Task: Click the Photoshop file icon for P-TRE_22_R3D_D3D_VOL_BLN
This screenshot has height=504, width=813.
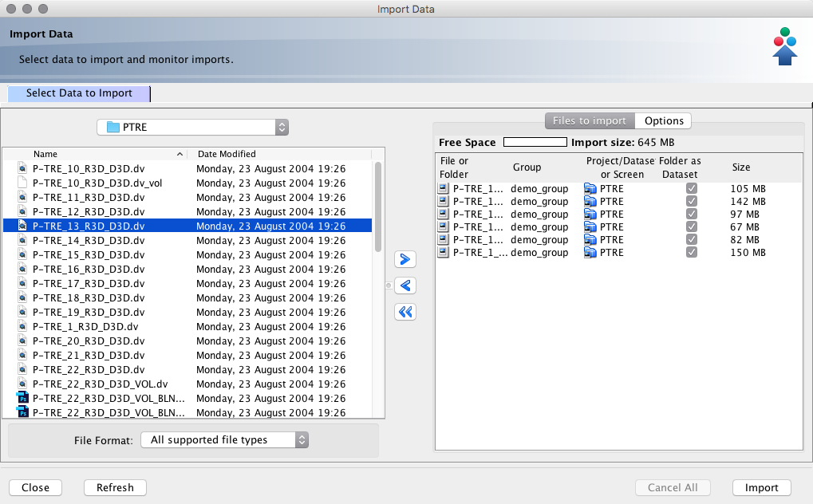Action: 23,398
